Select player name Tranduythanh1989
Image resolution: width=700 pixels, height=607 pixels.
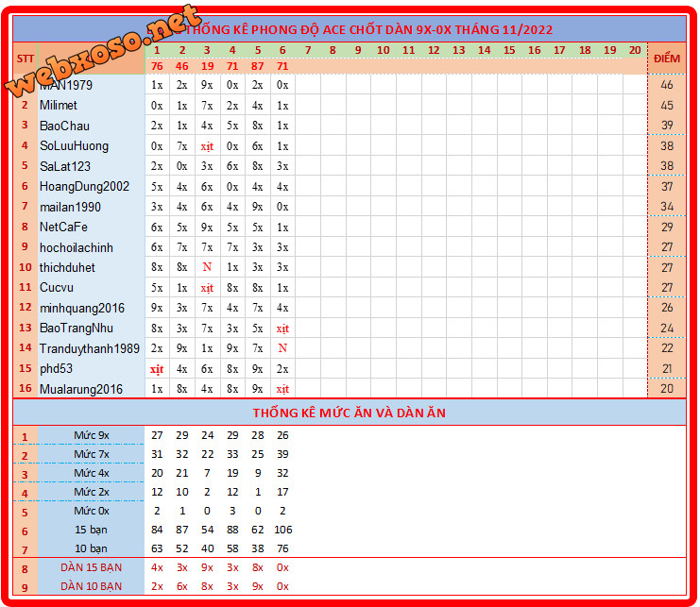tap(90, 348)
